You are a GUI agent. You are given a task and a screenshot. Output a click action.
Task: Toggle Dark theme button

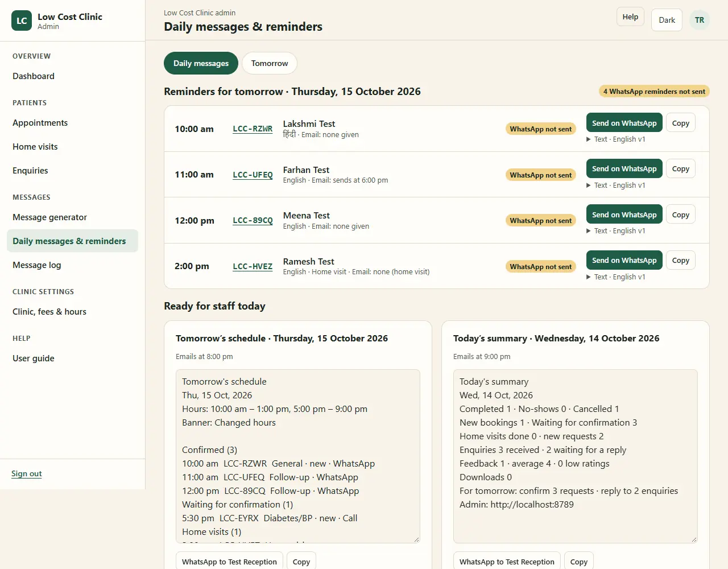tap(667, 20)
